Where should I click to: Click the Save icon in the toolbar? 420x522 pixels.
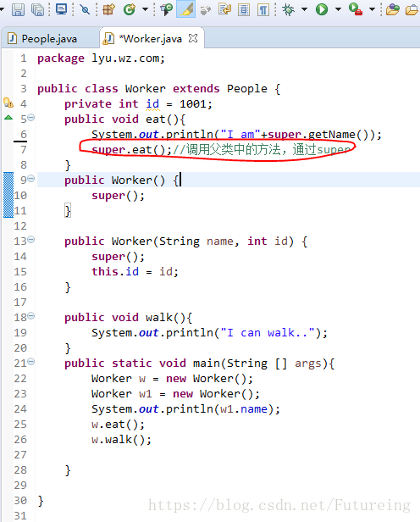[x=18, y=9]
